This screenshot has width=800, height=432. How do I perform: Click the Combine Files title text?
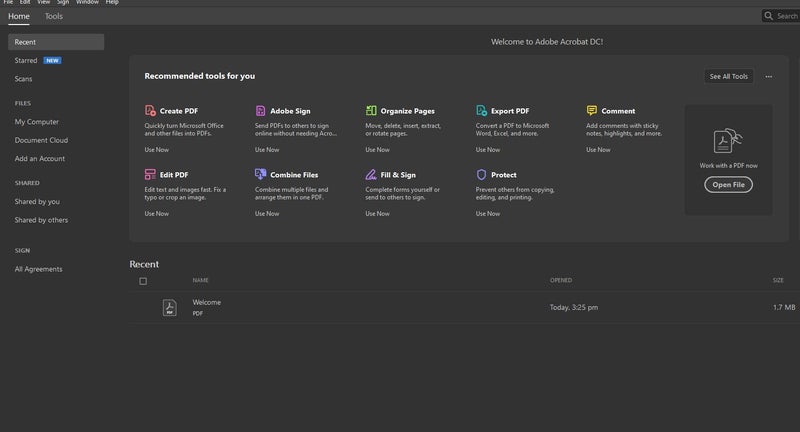[294, 174]
